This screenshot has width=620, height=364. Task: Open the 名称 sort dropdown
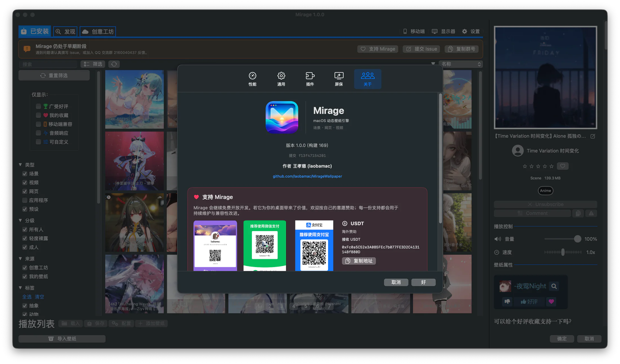tap(461, 64)
